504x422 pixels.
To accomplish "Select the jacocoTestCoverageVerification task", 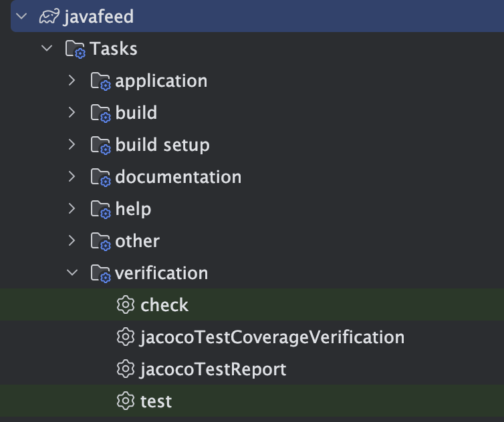I will point(272,337).
